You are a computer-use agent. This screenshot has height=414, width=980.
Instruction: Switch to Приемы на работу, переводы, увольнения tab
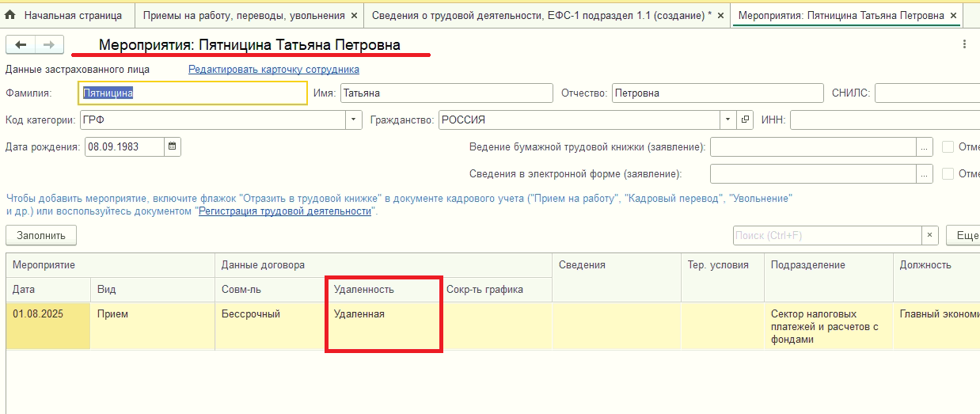pos(249,15)
